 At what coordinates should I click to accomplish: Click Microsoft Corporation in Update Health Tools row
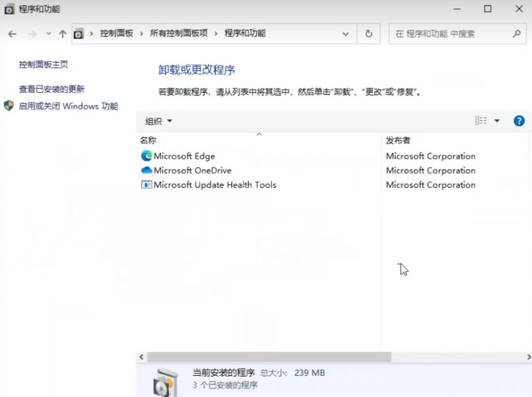[x=431, y=185]
